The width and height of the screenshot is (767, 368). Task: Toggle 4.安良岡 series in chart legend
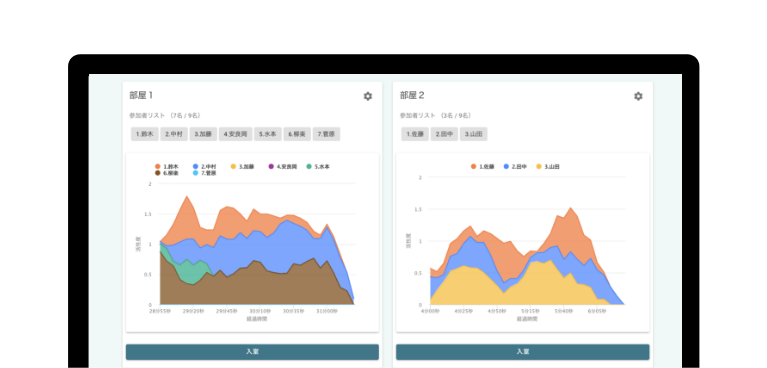coord(283,167)
